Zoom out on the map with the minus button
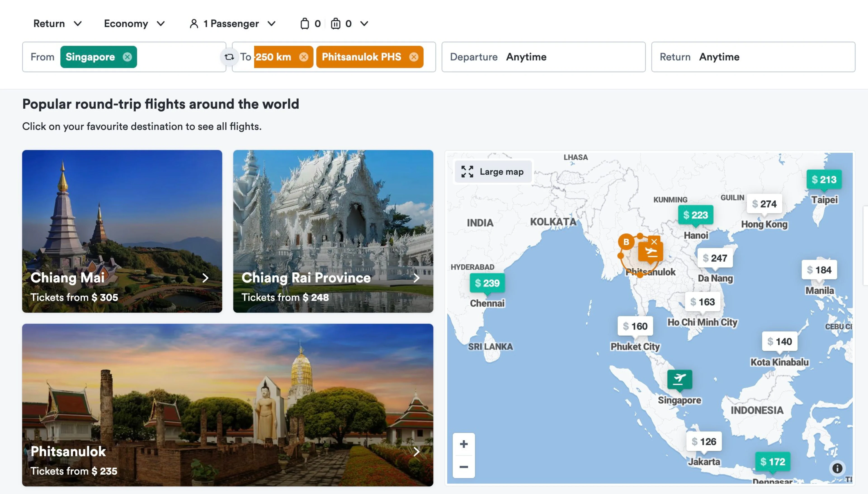The image size is (868, 494). (x=463, y=467)
